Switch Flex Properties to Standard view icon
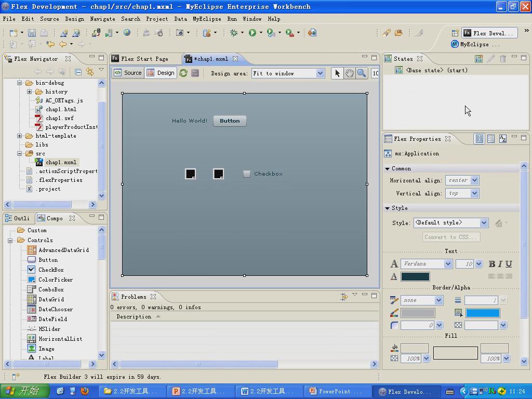Screen dimensions: 532x399 (479, 139)
